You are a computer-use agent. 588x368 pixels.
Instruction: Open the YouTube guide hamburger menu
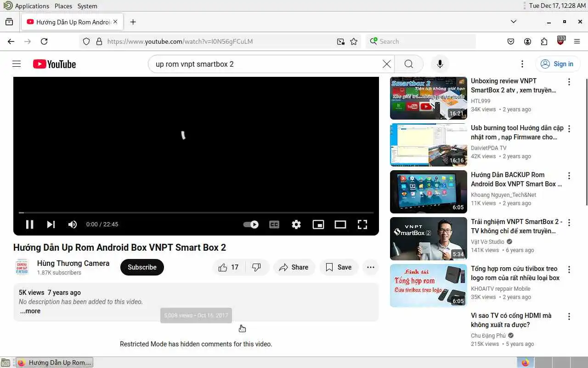pyautogui.click(x=17, y=64)
